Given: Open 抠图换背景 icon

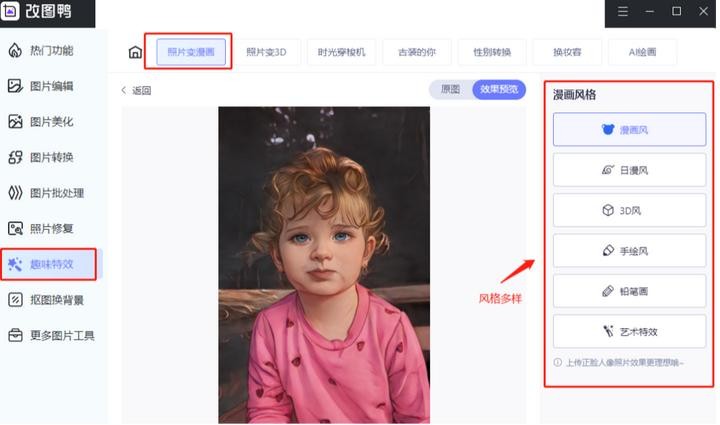Looking at the screenshot, I should coord(15,300).
